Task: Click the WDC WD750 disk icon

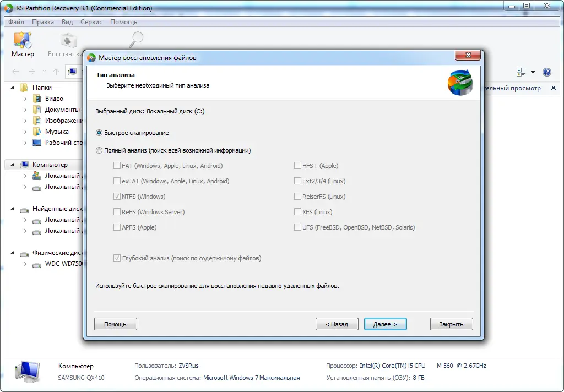Action: (37, 265)
